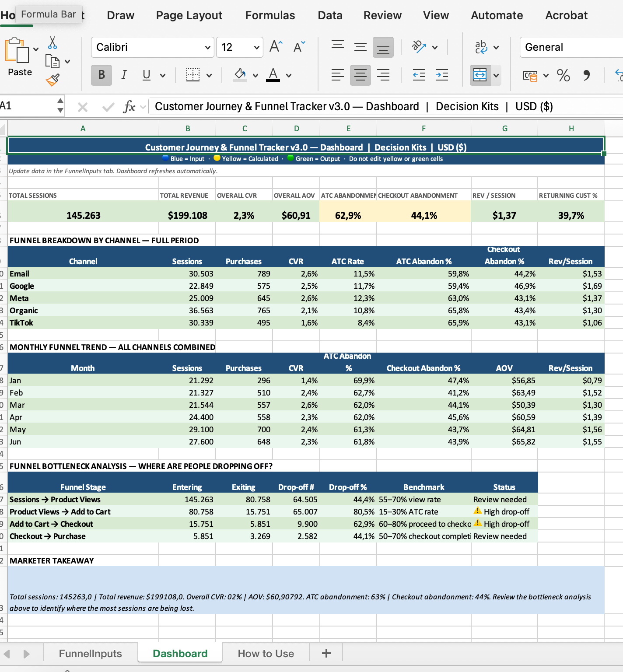Expand underline style dropdown arrow
This screenshot has height=672, width=623.
[x=163, y=75]
